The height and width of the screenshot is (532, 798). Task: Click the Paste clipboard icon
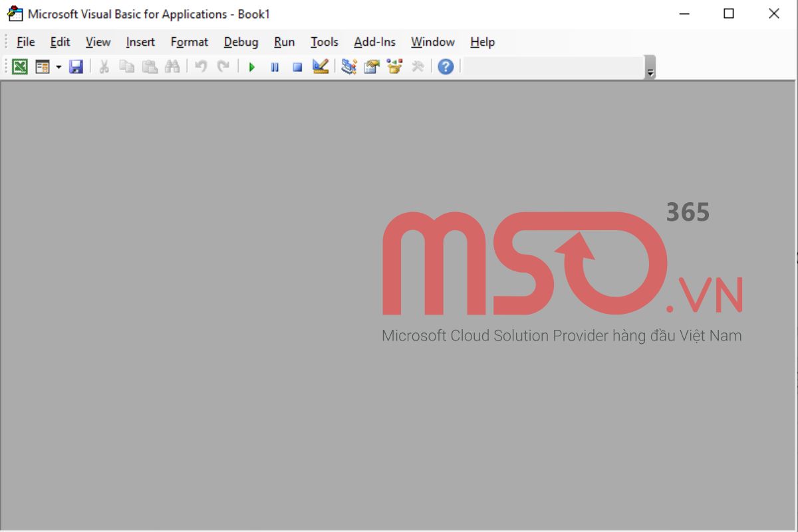click(150, 66)
